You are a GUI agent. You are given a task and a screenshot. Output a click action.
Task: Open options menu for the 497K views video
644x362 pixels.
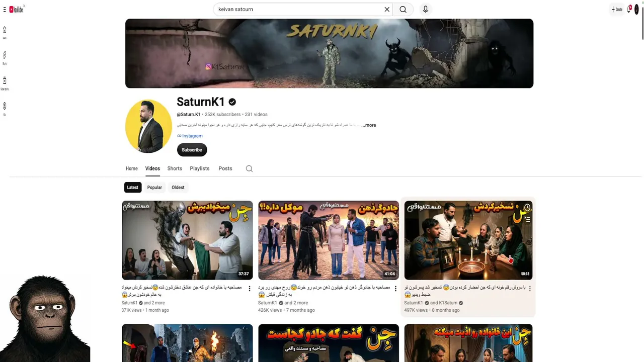tap(530, 289)
